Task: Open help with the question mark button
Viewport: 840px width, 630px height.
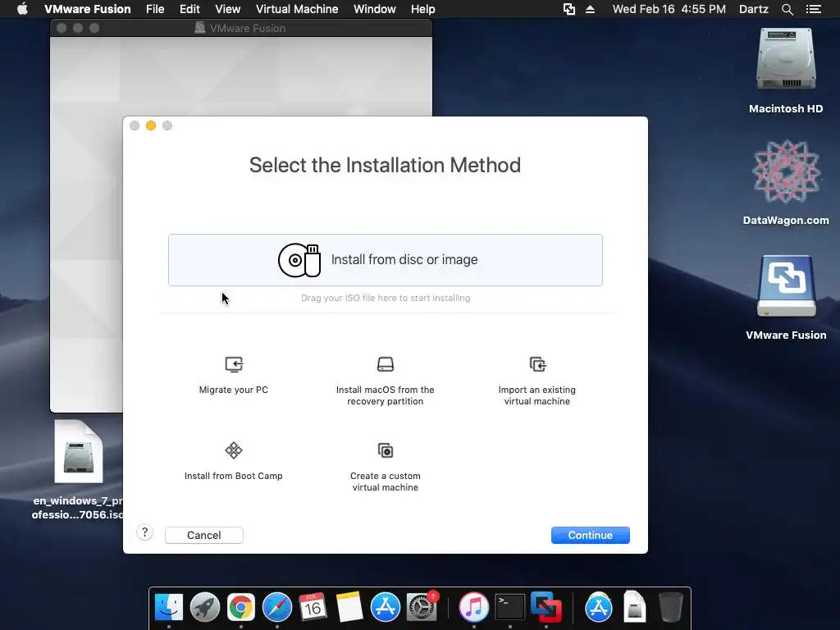Action: 144,532
